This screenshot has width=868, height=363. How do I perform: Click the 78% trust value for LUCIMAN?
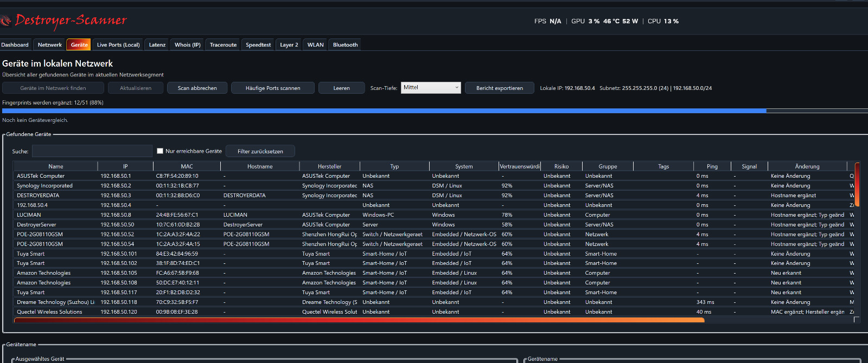click(x=507, y=215)
